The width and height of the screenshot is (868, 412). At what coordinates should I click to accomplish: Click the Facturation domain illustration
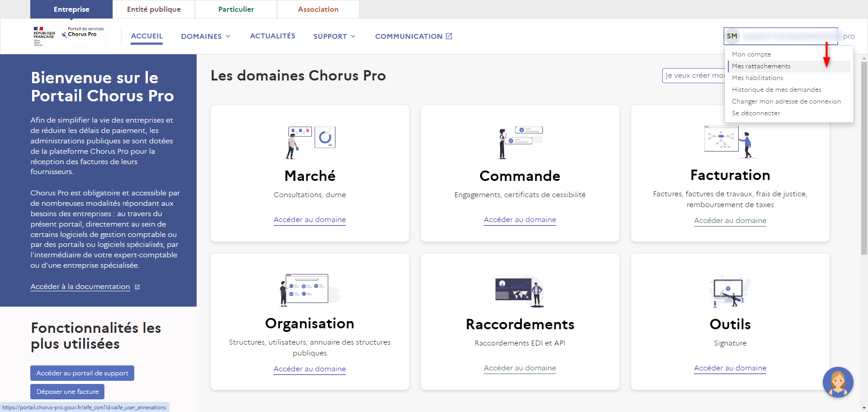coord(730,142)
